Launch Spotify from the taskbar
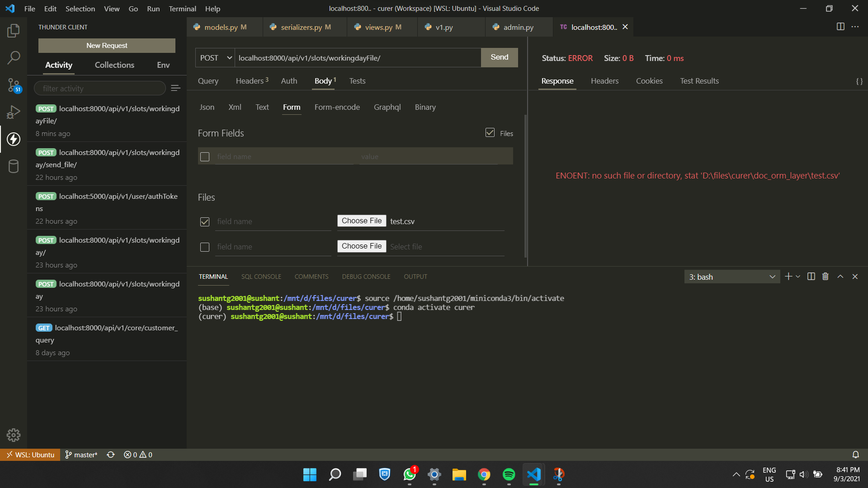This screenshot has height=488, width=868. (509, 475)
